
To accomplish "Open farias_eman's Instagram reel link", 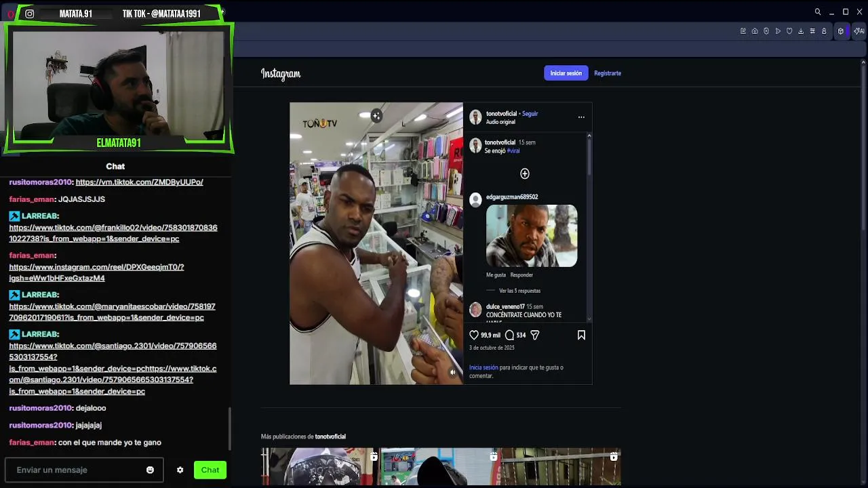I will [x=96, y=272].
